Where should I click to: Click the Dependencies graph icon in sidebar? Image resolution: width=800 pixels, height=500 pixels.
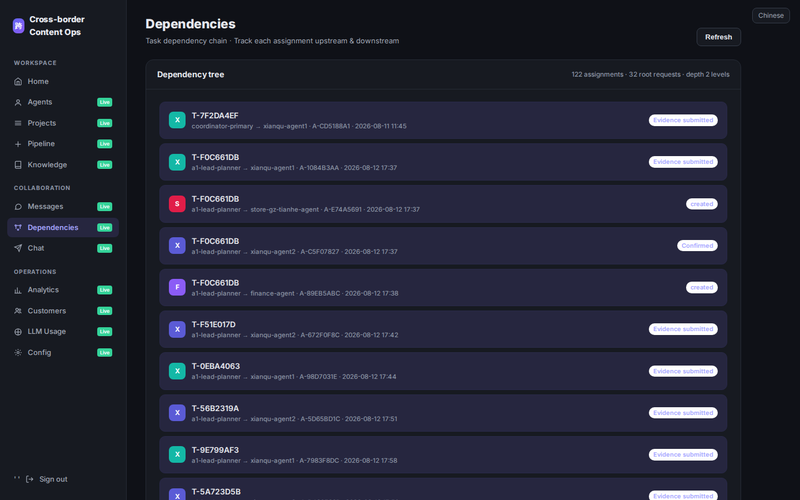(18, 228)
